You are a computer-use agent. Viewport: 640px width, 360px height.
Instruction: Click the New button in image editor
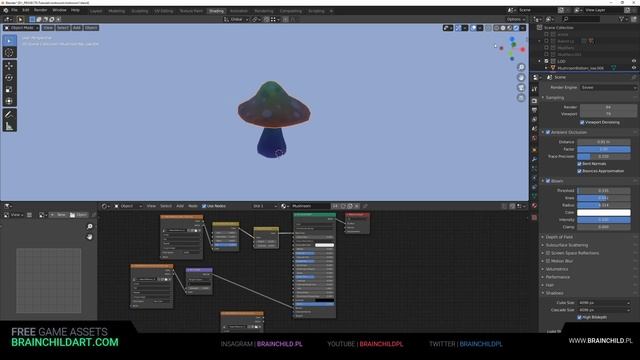pyautogui.click(x=58, y=215)
